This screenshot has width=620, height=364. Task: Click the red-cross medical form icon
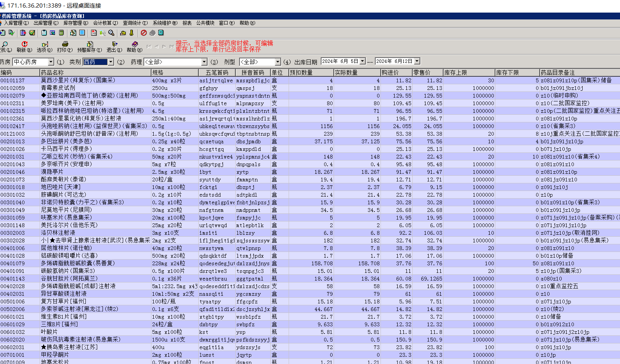click(x=94, y=33)
